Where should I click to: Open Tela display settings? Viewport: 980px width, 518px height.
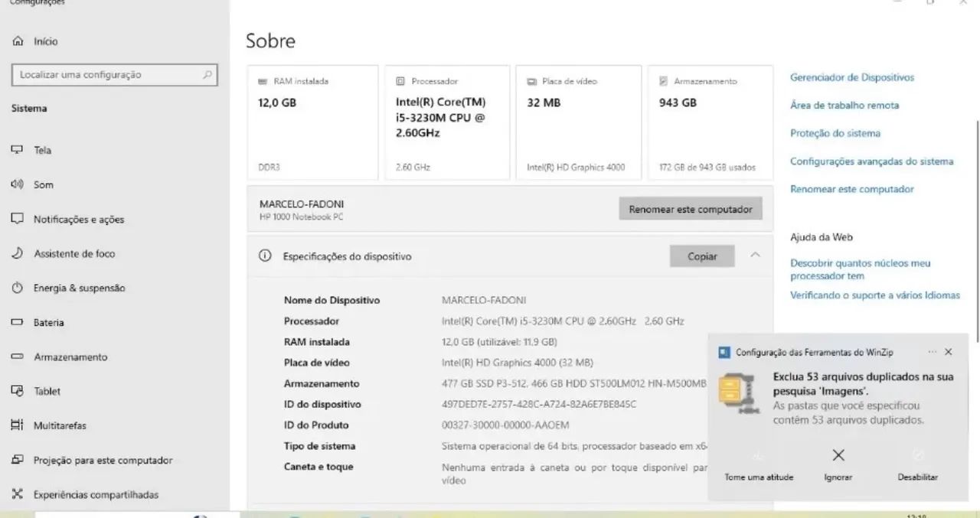coord(32,150)
